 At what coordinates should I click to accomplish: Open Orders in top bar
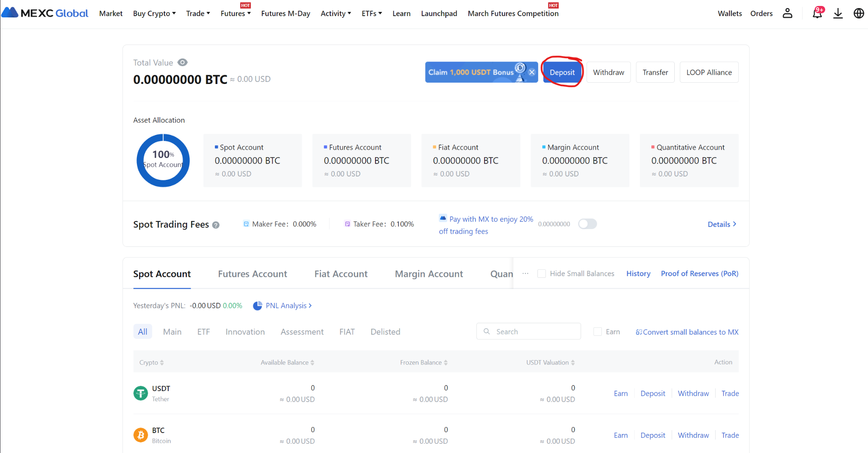click(x=762, y=14)
